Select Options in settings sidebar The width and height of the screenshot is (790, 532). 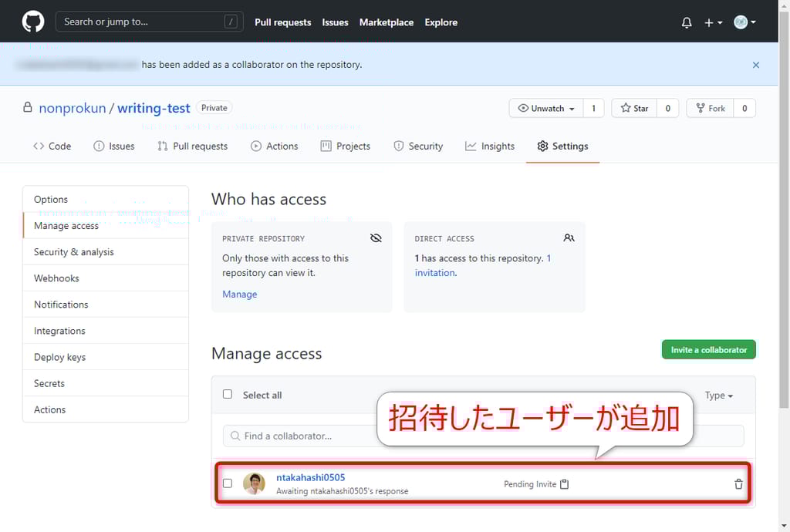pos(106,200)
